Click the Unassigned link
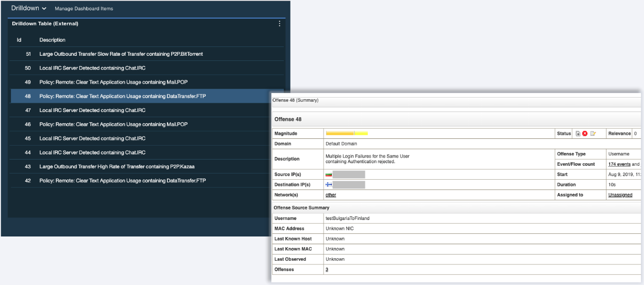Screen dimensions: 644x285 620,195
